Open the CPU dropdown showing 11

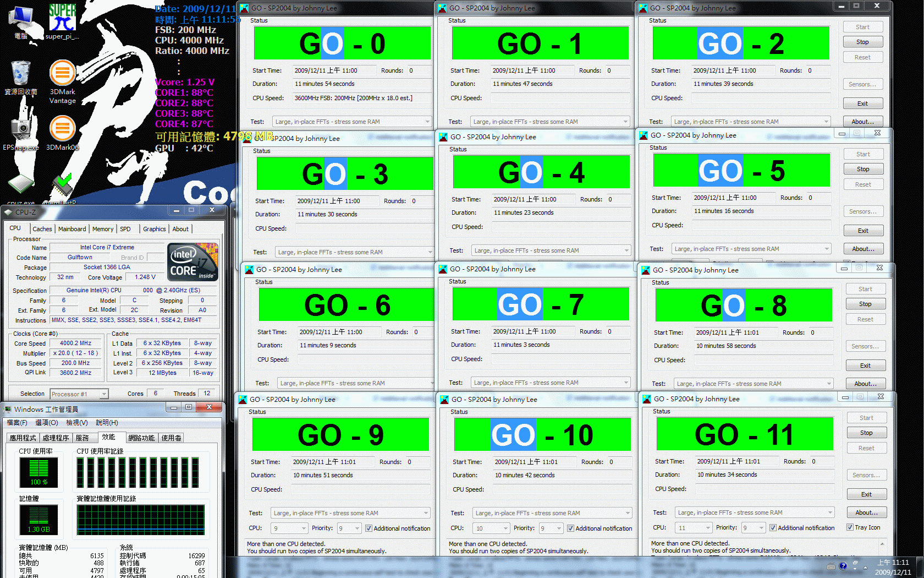(694, 528)
